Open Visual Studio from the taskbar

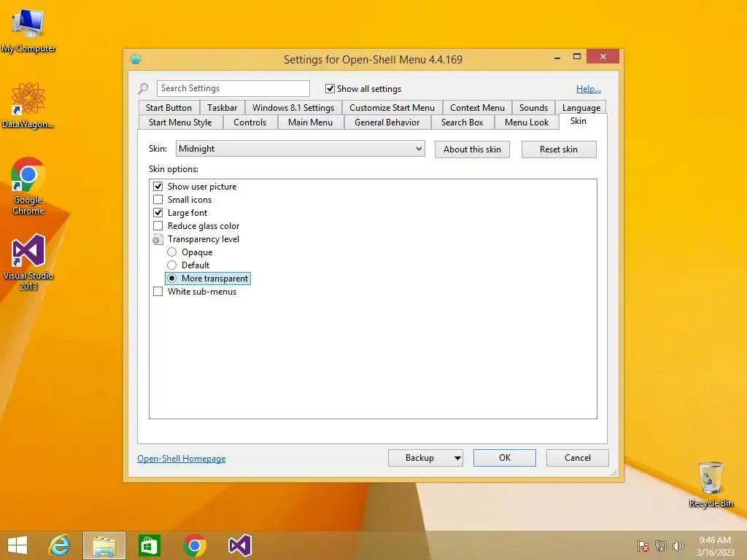tap(239, 545)
